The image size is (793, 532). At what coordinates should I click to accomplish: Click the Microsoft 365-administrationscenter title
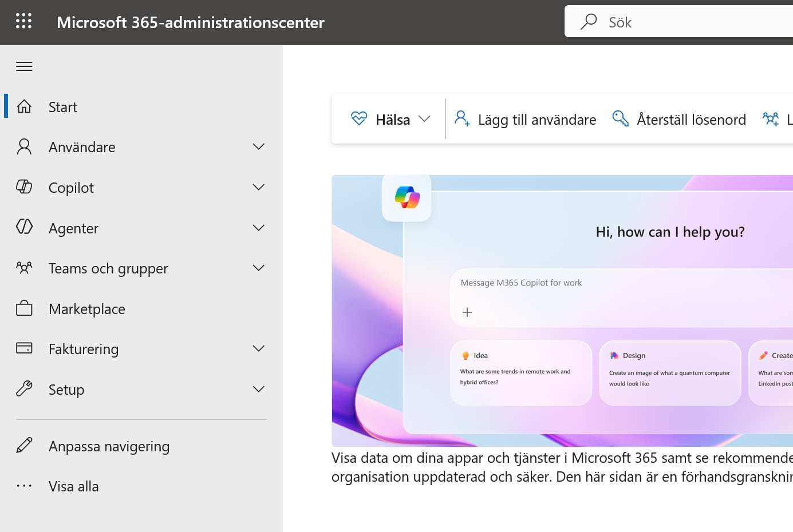[191, 22]
